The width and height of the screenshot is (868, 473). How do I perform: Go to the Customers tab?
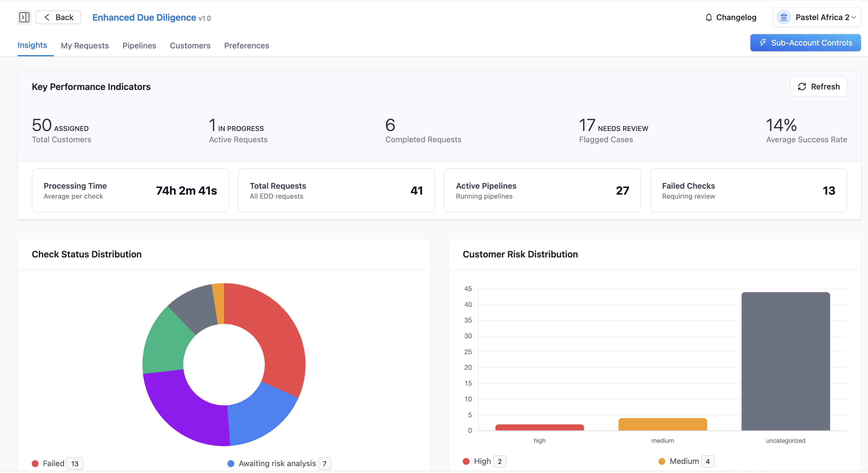click(x=190, y=46)
